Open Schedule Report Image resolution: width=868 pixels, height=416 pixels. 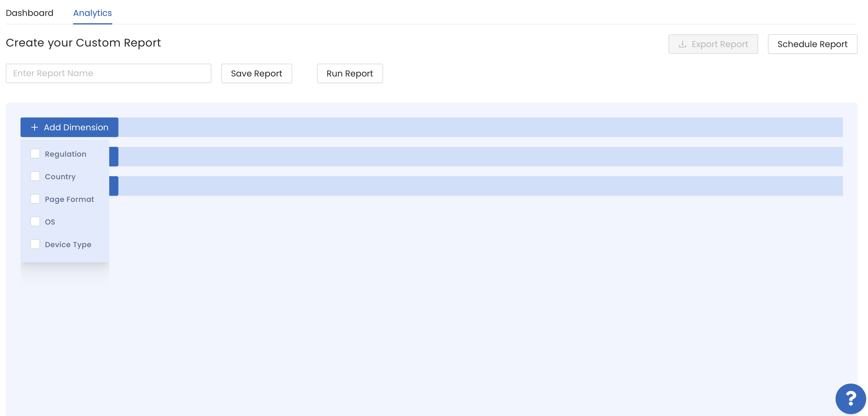pos(812,44)
